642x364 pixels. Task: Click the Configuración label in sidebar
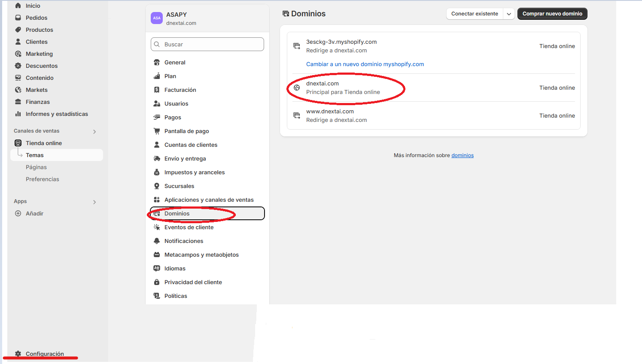[45, 354]
